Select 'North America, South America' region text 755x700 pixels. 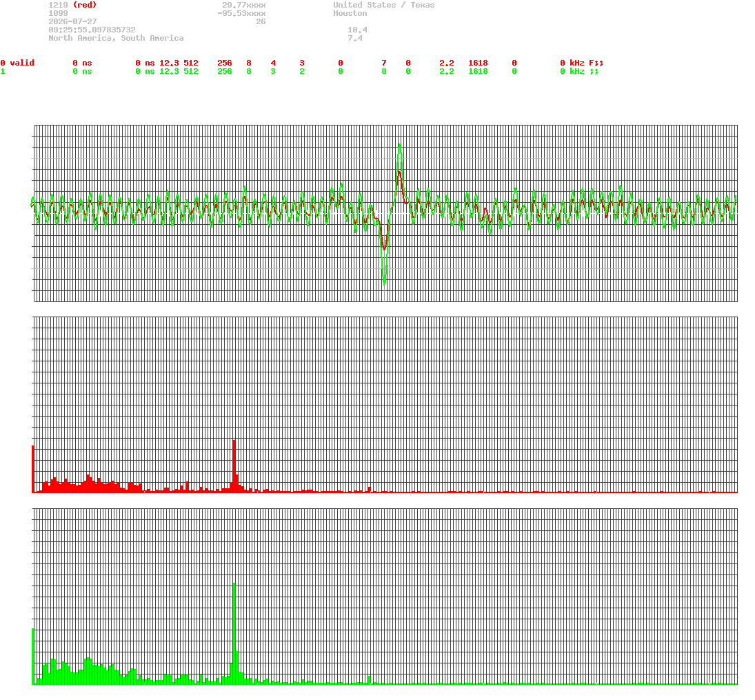pyautogui.click(x=116, y=38)
